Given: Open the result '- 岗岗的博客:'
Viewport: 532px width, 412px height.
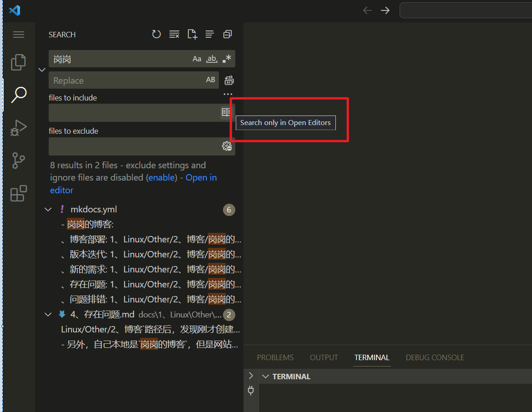Looking at the screenshot, I should (x=139, y=225).
